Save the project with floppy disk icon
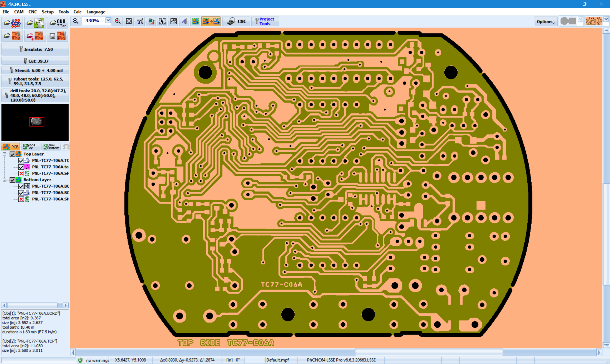610x364 pixels. click(58, 36)
